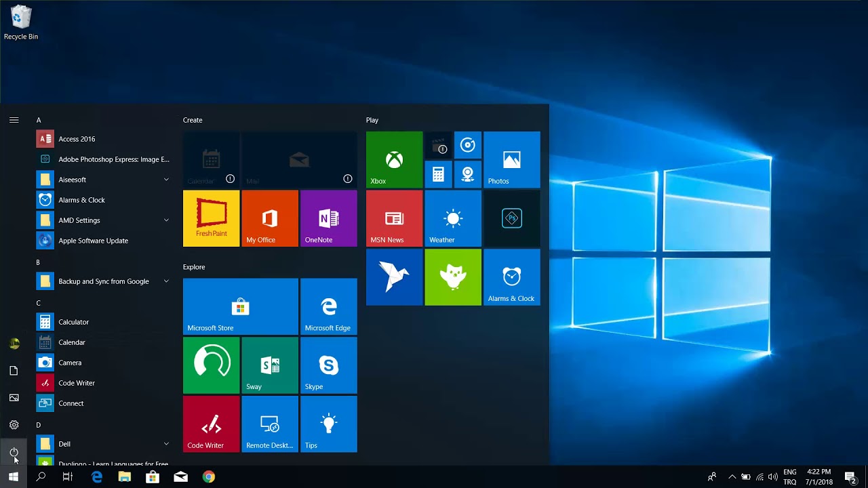Show hidden system tray icons

click(732, 477)
